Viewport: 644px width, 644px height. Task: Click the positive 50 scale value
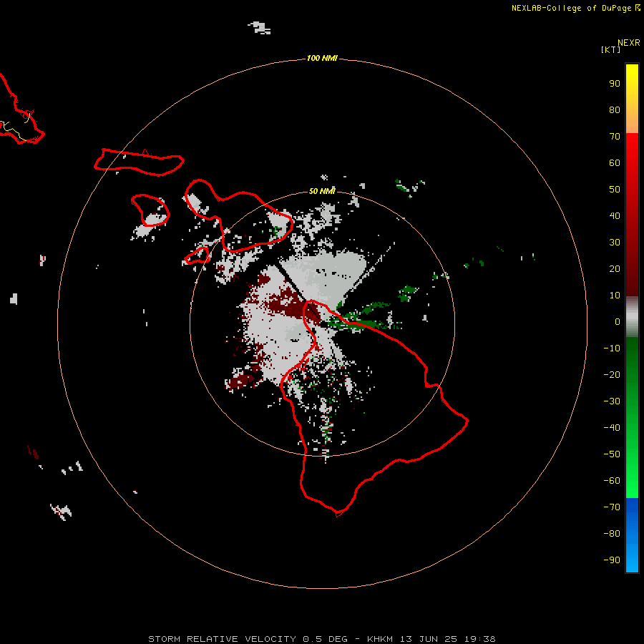click(x=615, y=190)
